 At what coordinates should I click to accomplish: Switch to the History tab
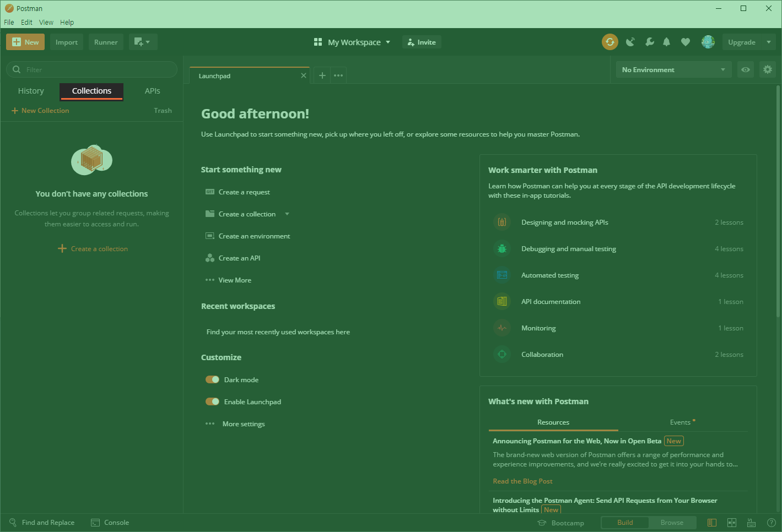(31, 91)
